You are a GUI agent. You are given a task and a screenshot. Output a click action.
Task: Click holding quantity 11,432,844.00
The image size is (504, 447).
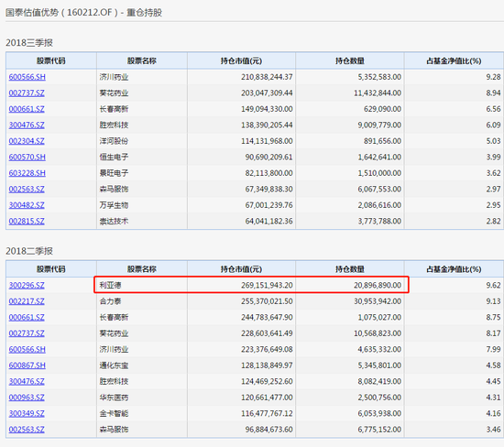378,93
